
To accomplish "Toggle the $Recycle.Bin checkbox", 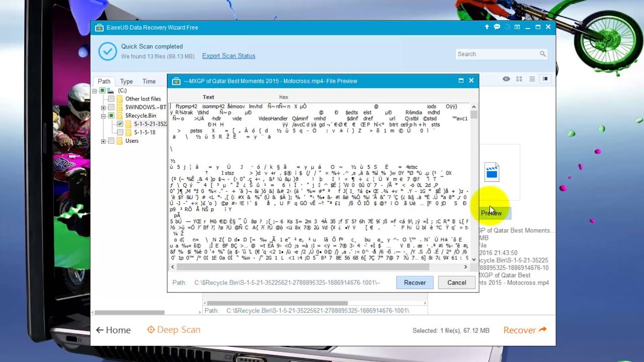I will pyautogui.click(x=111, y=116).
